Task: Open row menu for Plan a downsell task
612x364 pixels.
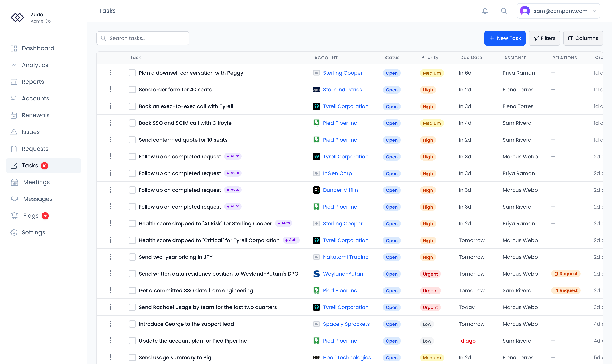Action: click(110, 73)
